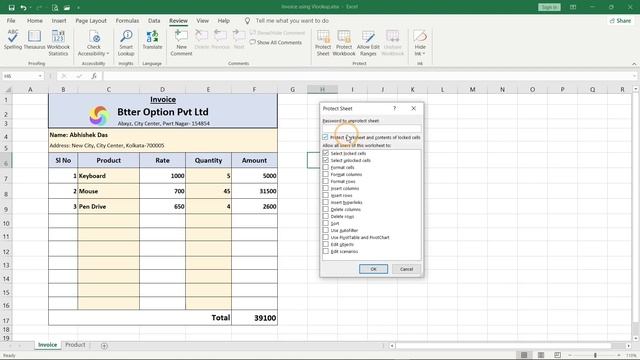Click the Share button
Image resolution: width=640 pixels, height=360 pixels.
tap(620, 20)
